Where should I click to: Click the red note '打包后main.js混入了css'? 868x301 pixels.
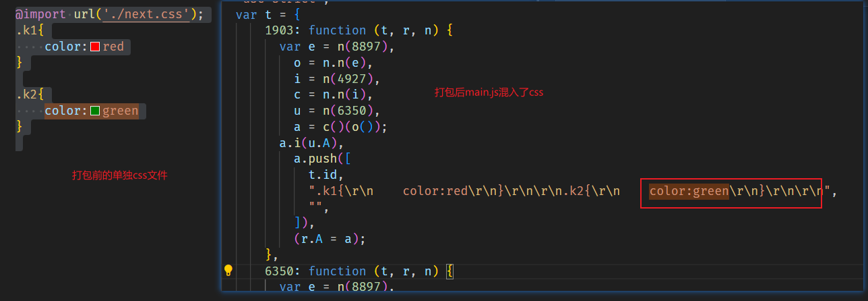click(x=489, y=92)
